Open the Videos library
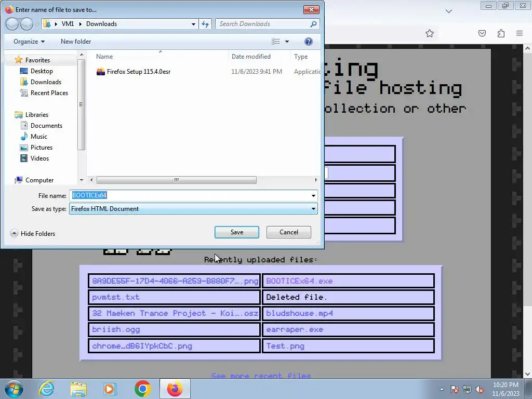Screen dimensions: 532x399 pos(39,158)
